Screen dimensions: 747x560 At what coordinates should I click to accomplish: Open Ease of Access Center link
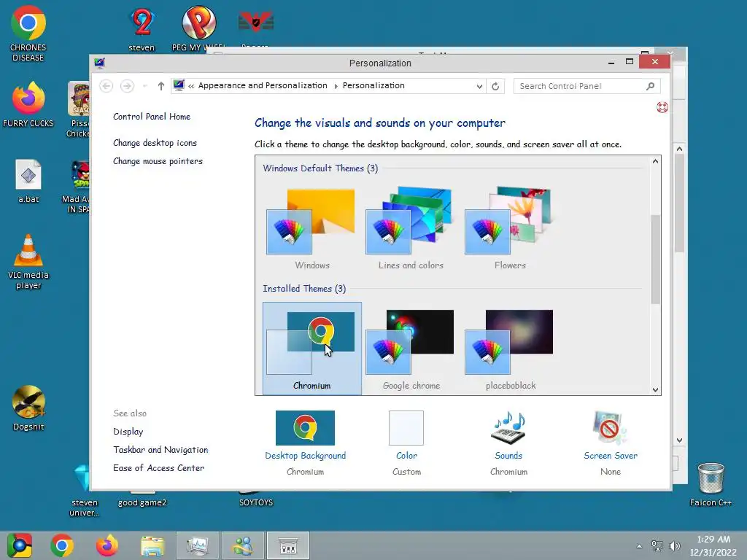158,467
